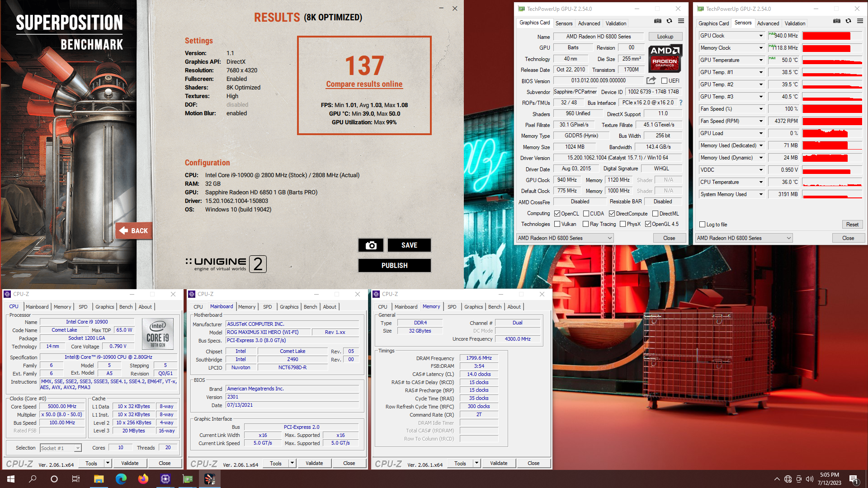Screen dimensions: 868x488
Task: Toggle the Vulkan checkbox
Action: point(557,224)
